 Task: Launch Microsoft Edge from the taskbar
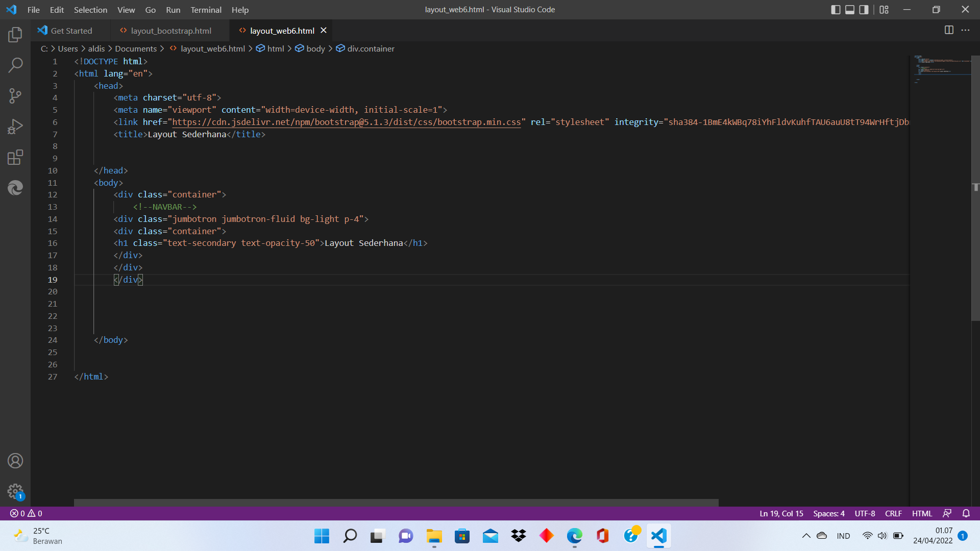(574, 536)
